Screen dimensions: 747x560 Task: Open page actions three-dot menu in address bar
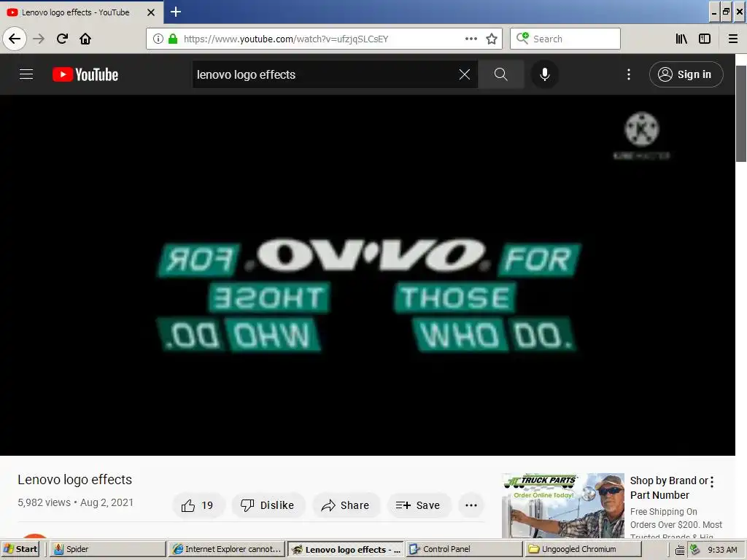tap(471, 39)
